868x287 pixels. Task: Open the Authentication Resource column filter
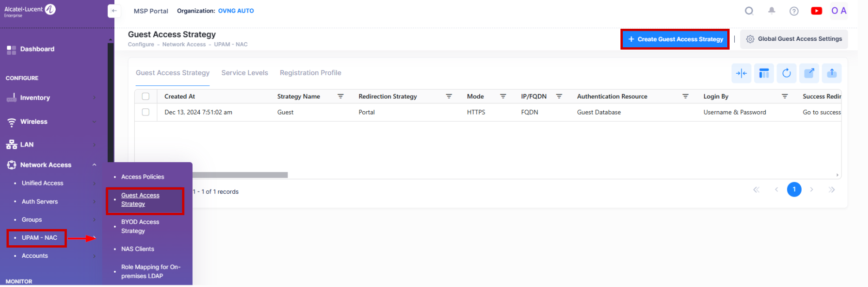coord(685,96)
